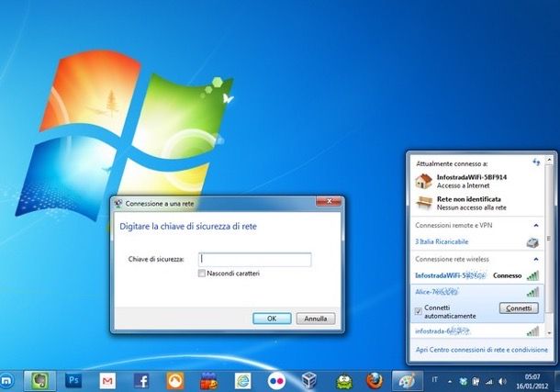Click the Action Center flag tray icon
Image resolution: width=560 pixels, height=392 pixels.
tap(476, 382)
